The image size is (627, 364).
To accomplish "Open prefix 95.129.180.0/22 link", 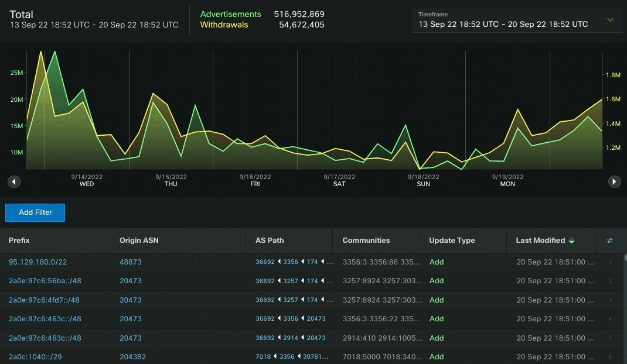I will (x=38, y=262).
